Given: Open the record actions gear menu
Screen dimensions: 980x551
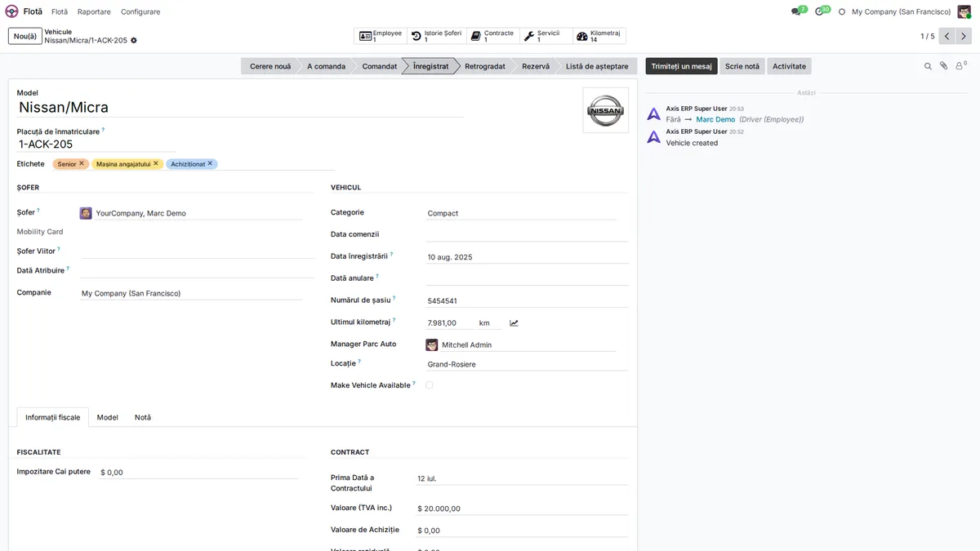Looking at the screenshot, I should coord(134,40).
